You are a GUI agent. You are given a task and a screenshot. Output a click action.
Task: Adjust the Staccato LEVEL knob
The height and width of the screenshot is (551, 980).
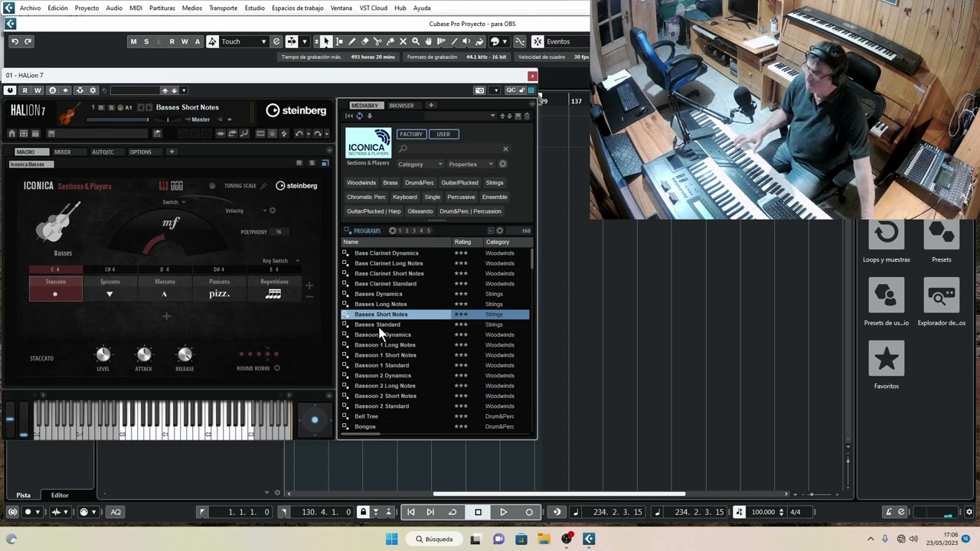coord(103,354)
